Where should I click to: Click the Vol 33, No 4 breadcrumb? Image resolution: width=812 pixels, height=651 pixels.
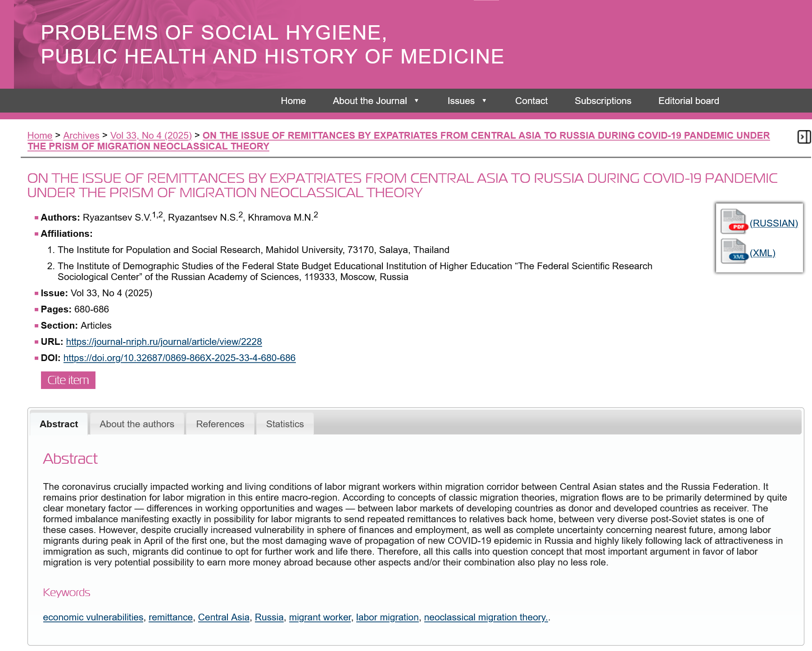click(151, 136)
